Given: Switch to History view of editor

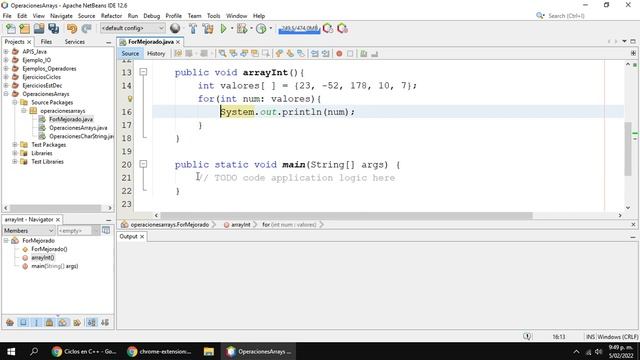Looking at the screenshot, I should pos(156,53).
